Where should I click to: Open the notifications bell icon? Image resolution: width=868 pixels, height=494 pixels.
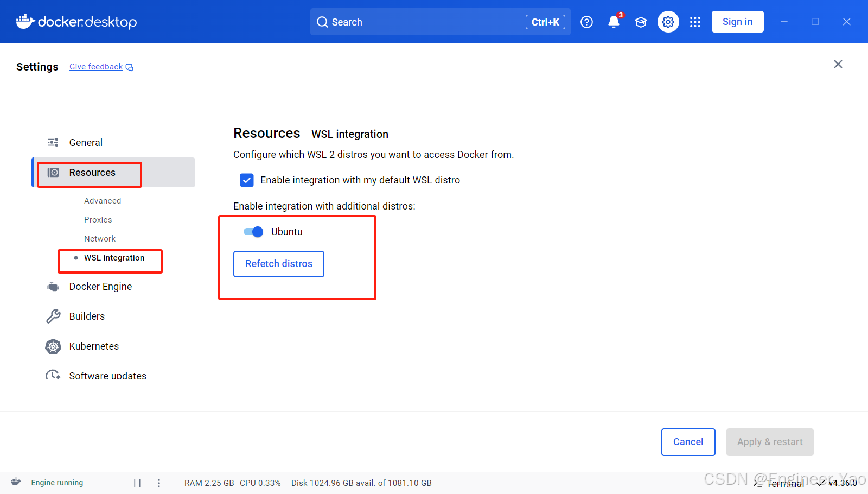(614, 22)
